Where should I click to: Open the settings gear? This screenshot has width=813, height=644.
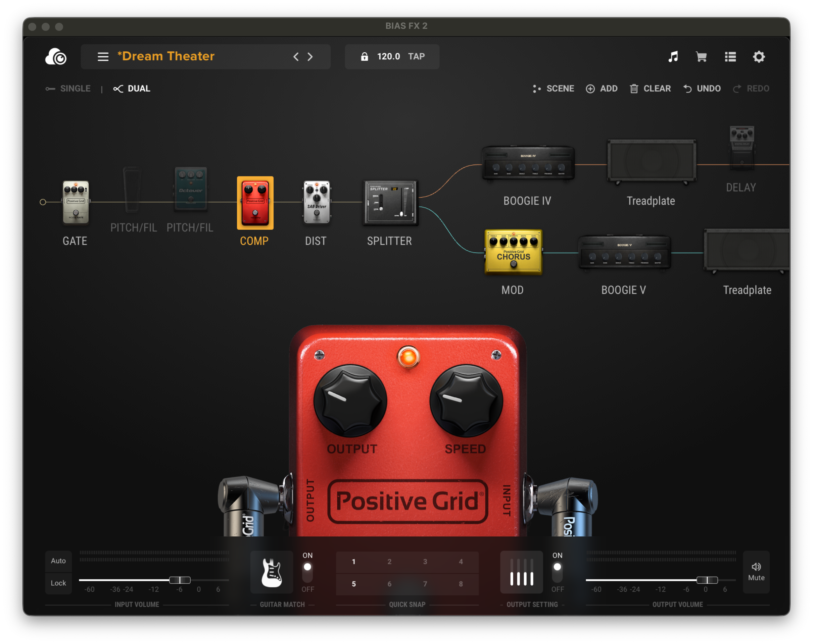(x=759, y=57)
